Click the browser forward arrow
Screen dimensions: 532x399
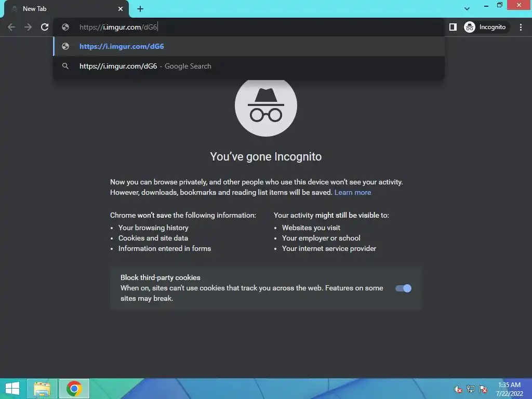pyautogui.click(x=28, y=27)
